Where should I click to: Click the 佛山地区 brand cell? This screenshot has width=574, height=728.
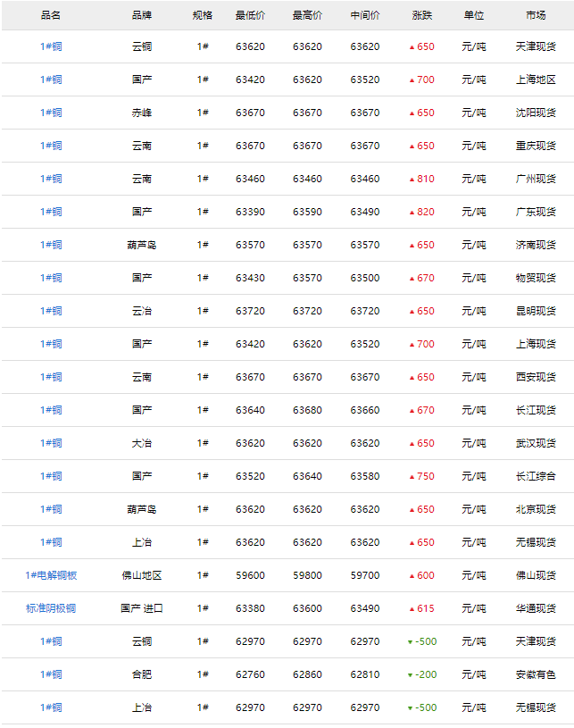pos(141,575)
